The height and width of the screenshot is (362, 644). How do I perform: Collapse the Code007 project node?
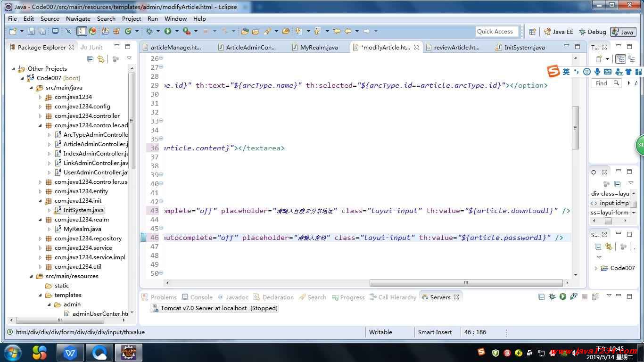click(x=23, y=78)
